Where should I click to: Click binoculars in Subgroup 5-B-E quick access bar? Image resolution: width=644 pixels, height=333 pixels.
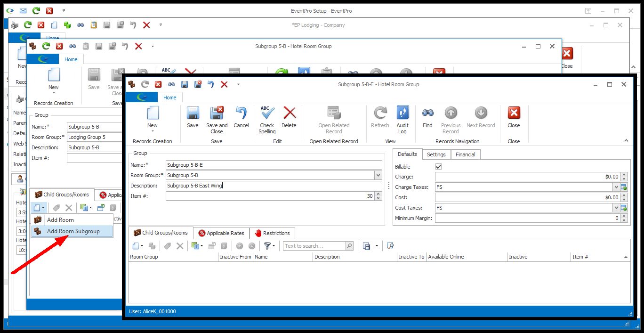click(171, 84)
